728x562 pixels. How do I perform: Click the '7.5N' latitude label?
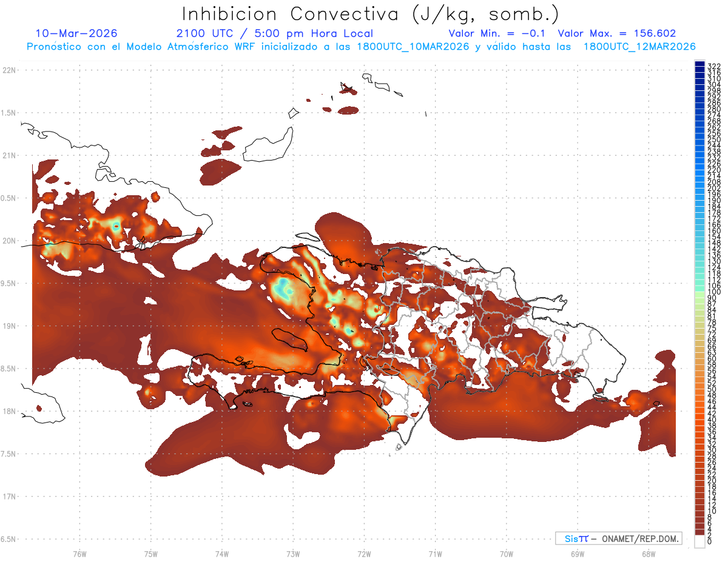9,453
